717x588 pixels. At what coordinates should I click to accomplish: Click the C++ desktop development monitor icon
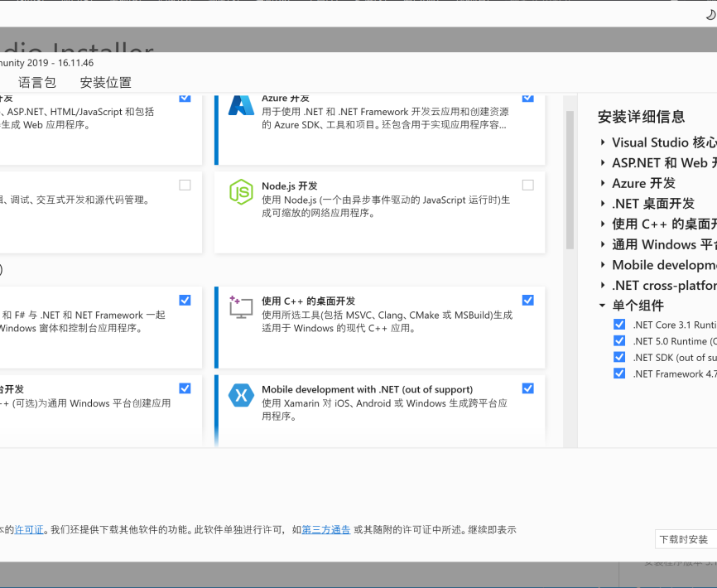point(241,306)
